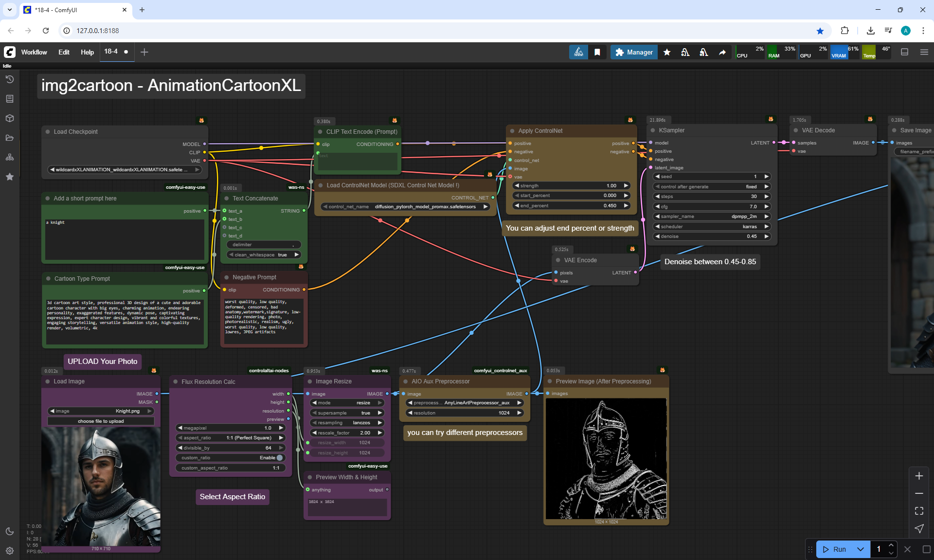Open the model library cube icon
This screenshot has width=934, height=560.
10,118
